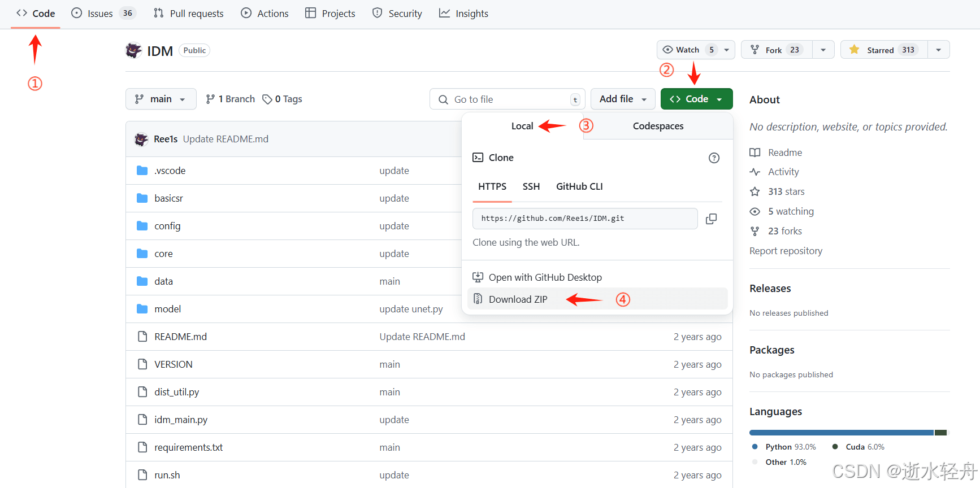Click the blue Python segment of language bar

click(x=842, y=433)
